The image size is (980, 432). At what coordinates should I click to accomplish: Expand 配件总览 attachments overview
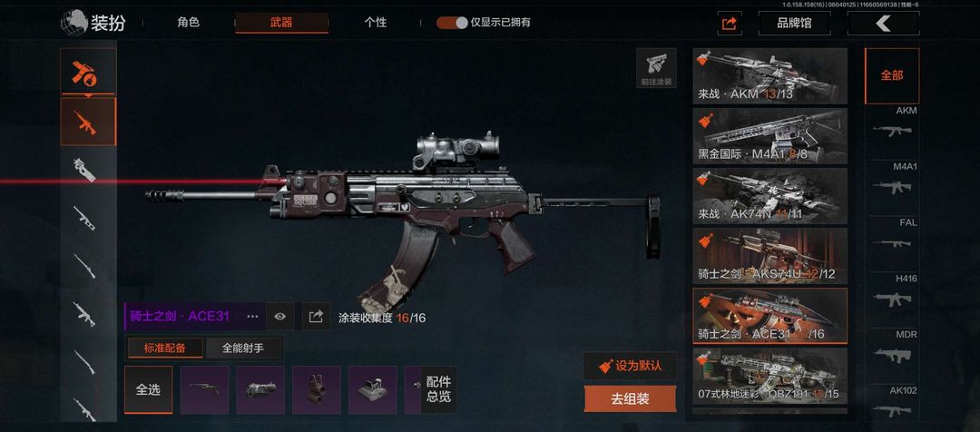coord(439,389)
